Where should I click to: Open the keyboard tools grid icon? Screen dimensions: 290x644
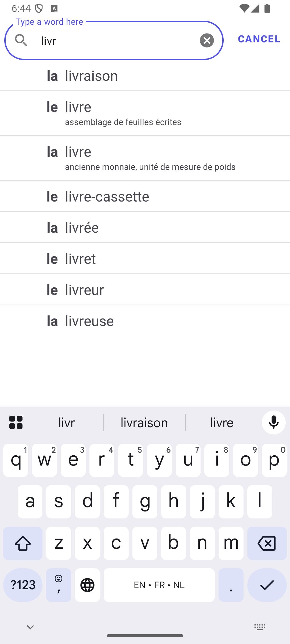pyautogui.click(x=16, y=422)
